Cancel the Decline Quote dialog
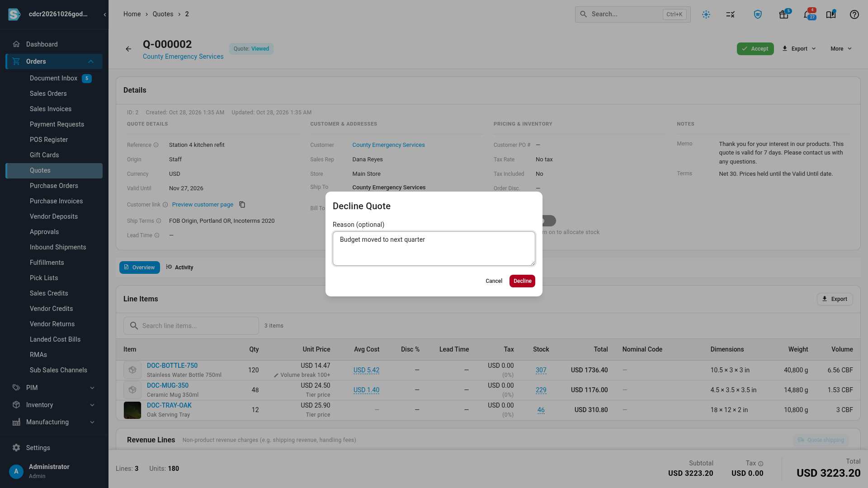Viewport: 868px width, 488px height. pos(494,281)
